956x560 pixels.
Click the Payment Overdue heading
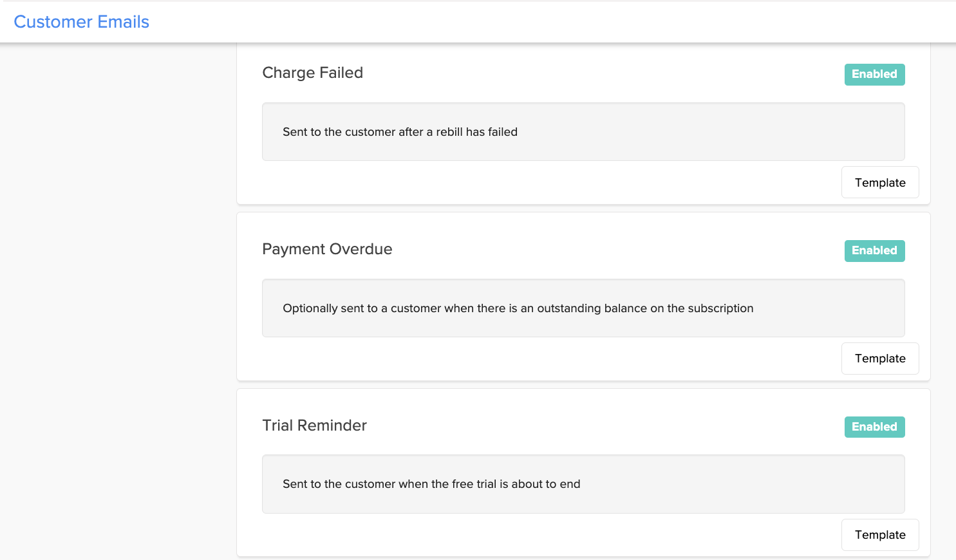tap(327, 248)
